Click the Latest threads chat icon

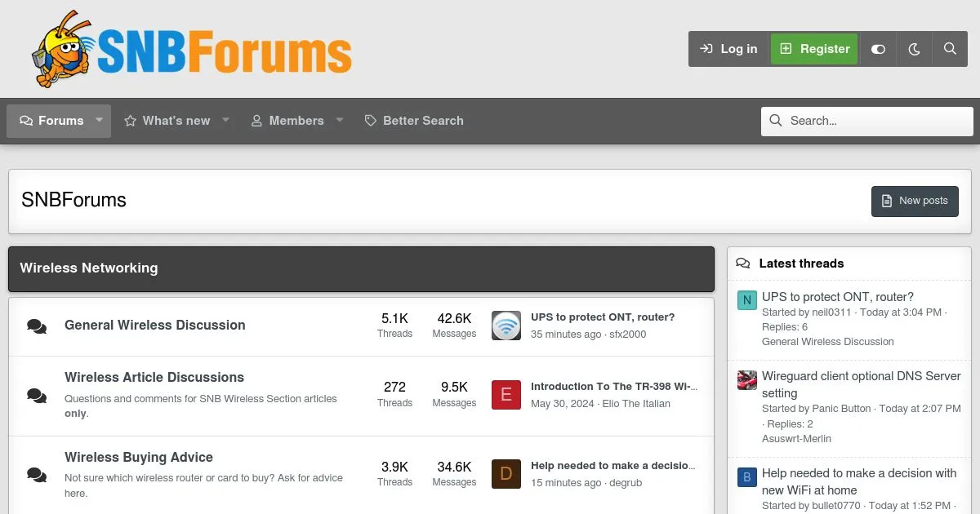tap(742, 264)
